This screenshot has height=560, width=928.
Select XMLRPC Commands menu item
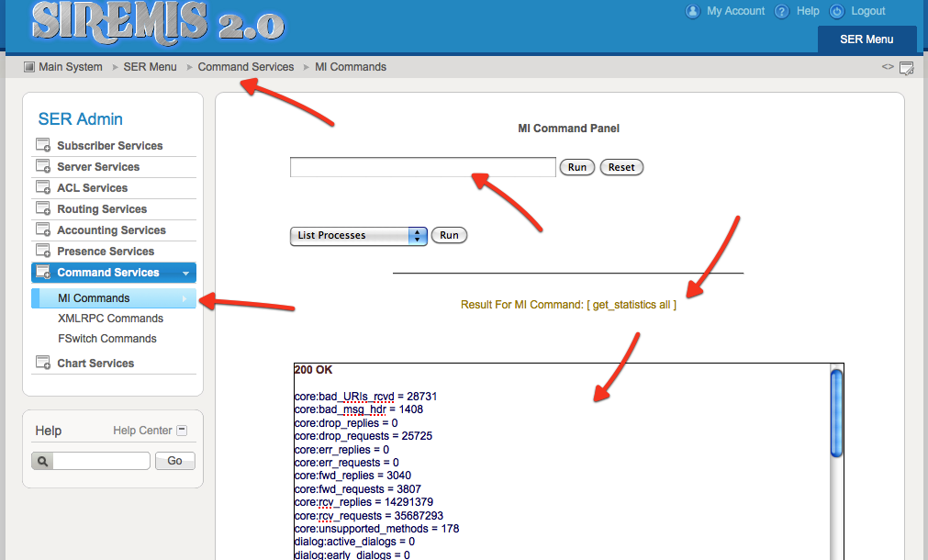point(110,319)
